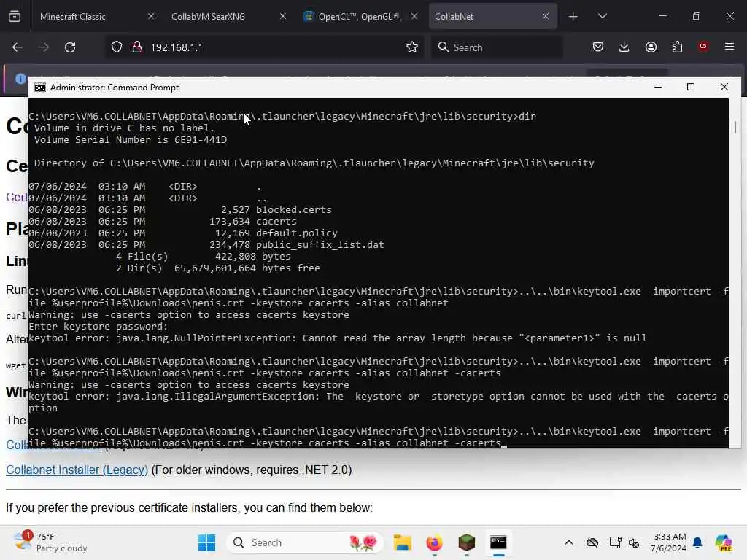This screenshot has height=560, width=747.
Task: Open Minecraft launcher from the taskbar
Action: pyautogui.click(x=466, y=542)
